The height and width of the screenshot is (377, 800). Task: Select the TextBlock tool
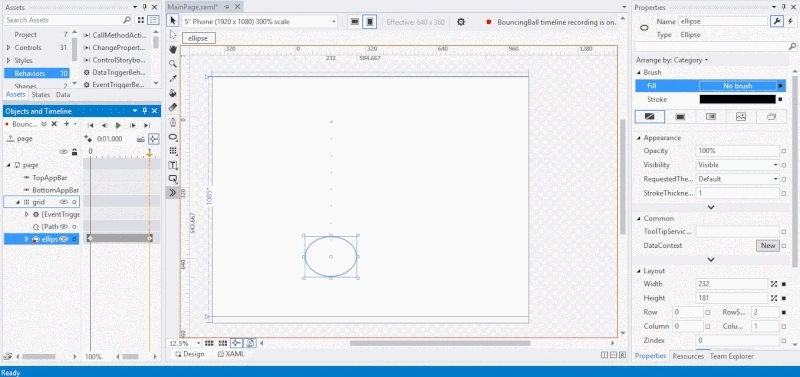tap(173, 165)
